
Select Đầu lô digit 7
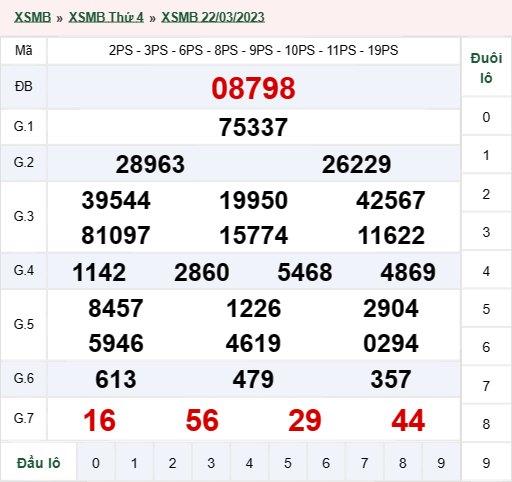coord(364,463)
